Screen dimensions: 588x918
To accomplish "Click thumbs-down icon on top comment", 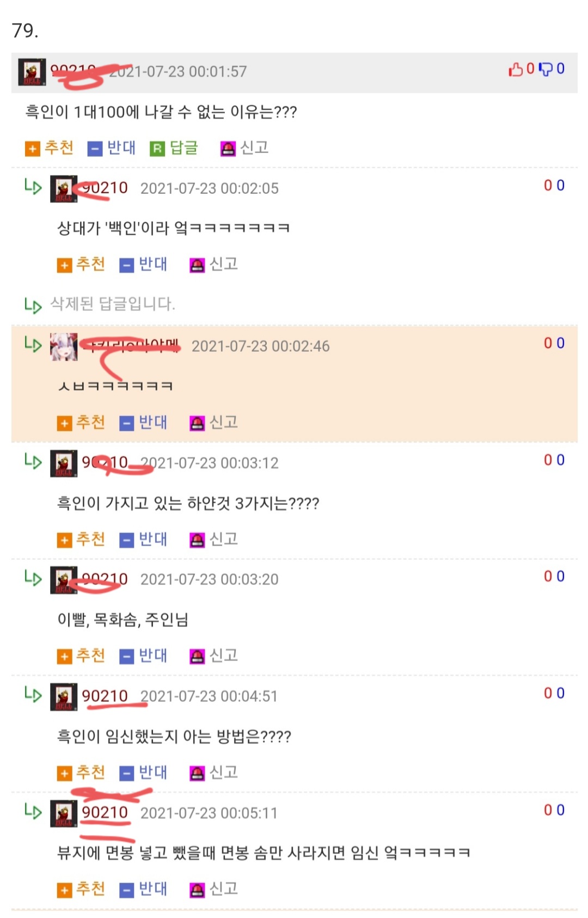I will point(546,70).
